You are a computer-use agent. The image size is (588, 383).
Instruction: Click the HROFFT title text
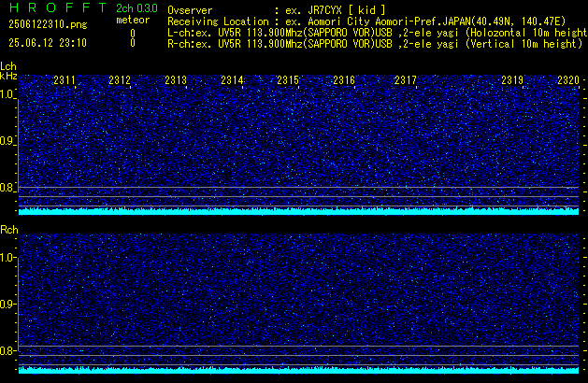pyautogui.click(x=58, y=7)
